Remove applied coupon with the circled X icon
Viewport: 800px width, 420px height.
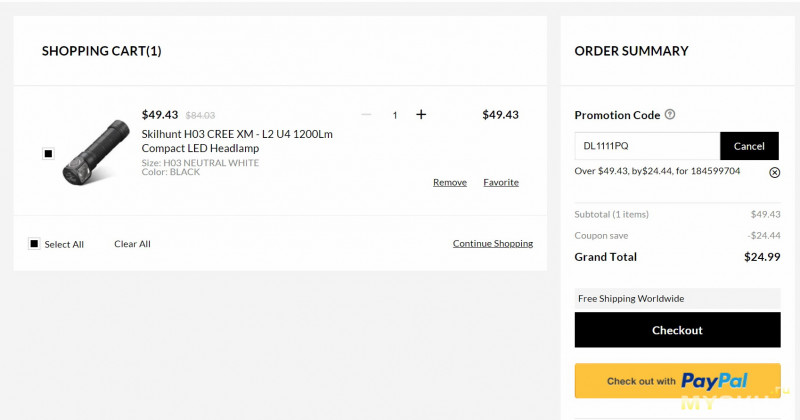click(x=774, y=172)
